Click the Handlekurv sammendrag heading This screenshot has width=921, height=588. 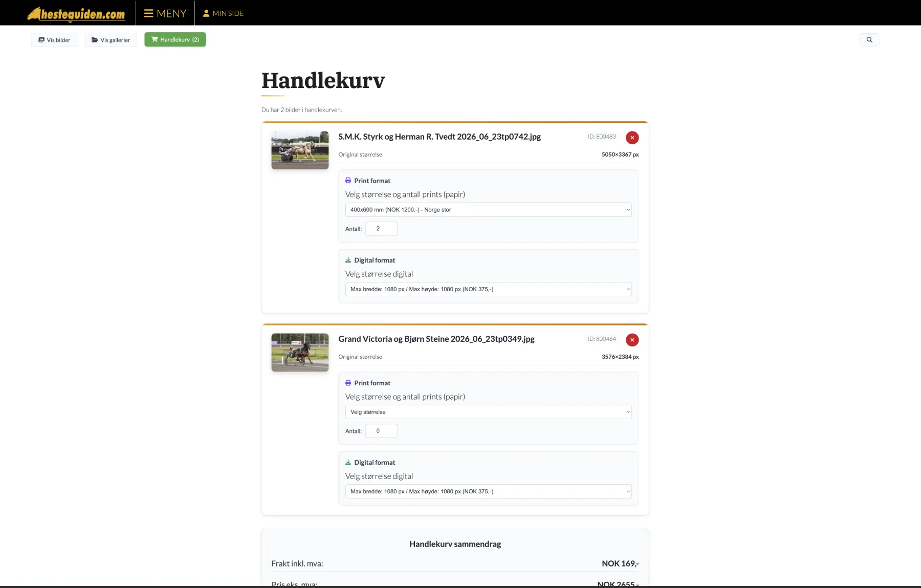(x=455, y=544)
